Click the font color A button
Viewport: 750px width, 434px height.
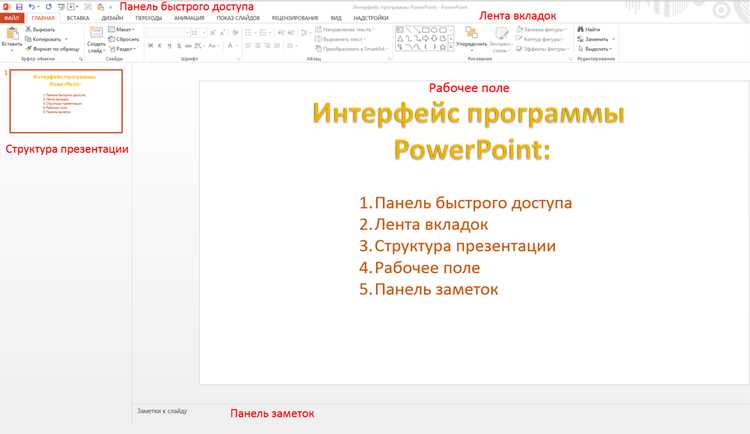pyautogui.click(x=230, y=46)
